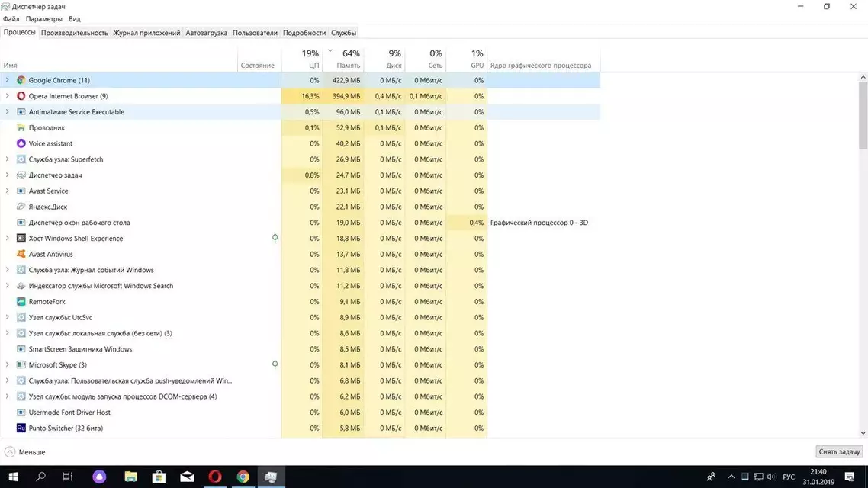Image resolution: width=868 pixels, height=488 pixels.
Task: Click the process list vertical scrollbar thumb
Action: (863, 116)
